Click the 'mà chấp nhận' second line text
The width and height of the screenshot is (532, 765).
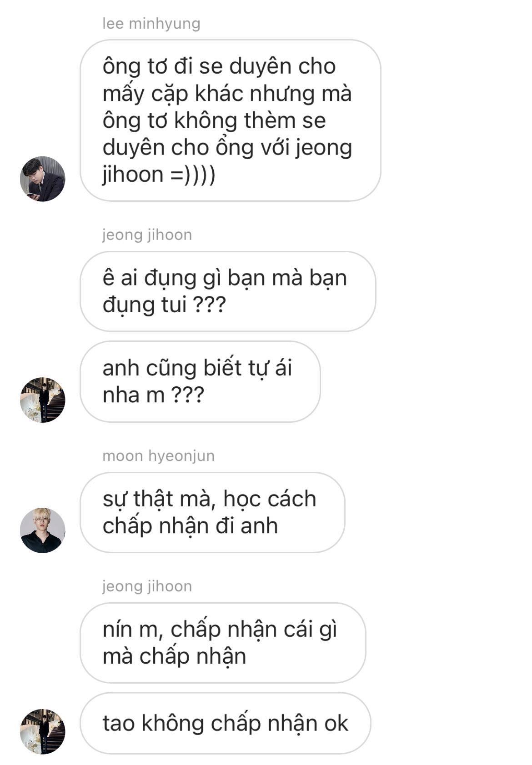click(x=174, y=656)
